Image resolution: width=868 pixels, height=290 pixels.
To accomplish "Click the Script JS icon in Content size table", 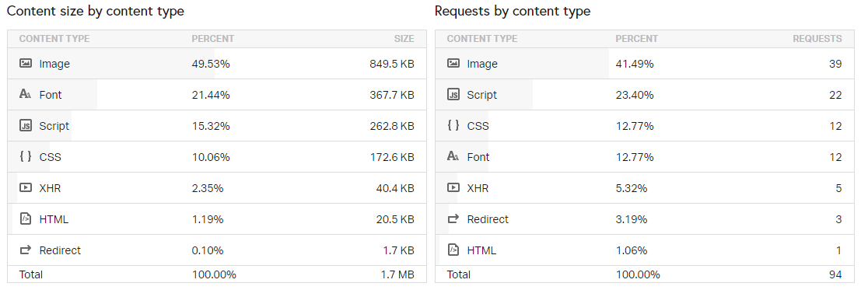I will tap(26, 126).
